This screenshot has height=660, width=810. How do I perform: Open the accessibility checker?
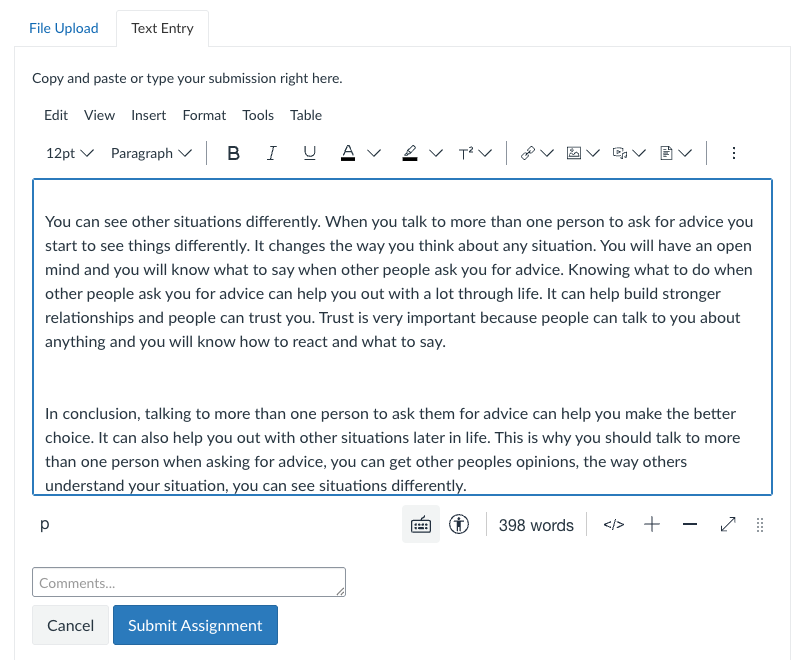(x=459, y=525)
